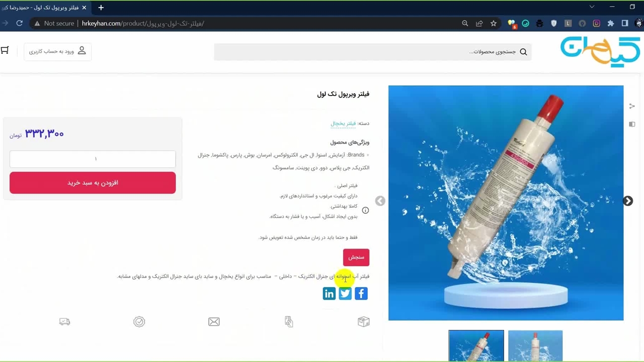This screenshot has height=362, width=644.
Task: Show next product image arrow
Action: click(x=628, y=201)
